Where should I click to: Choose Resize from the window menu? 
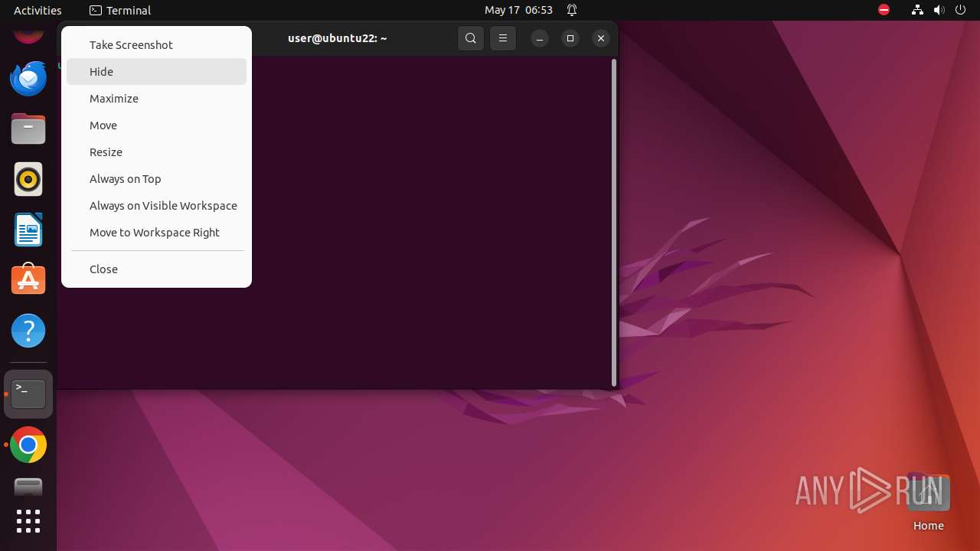(x=156, y=152)
